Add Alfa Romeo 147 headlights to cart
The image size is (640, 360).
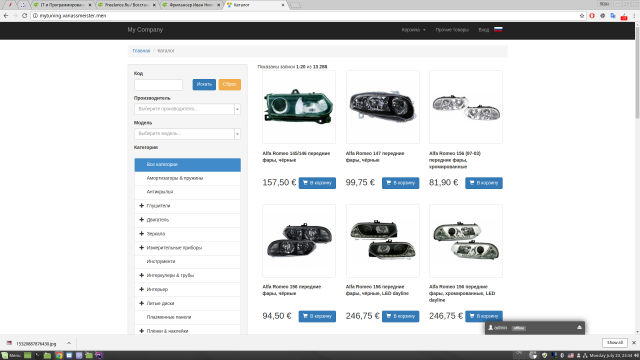coord(400,183)
